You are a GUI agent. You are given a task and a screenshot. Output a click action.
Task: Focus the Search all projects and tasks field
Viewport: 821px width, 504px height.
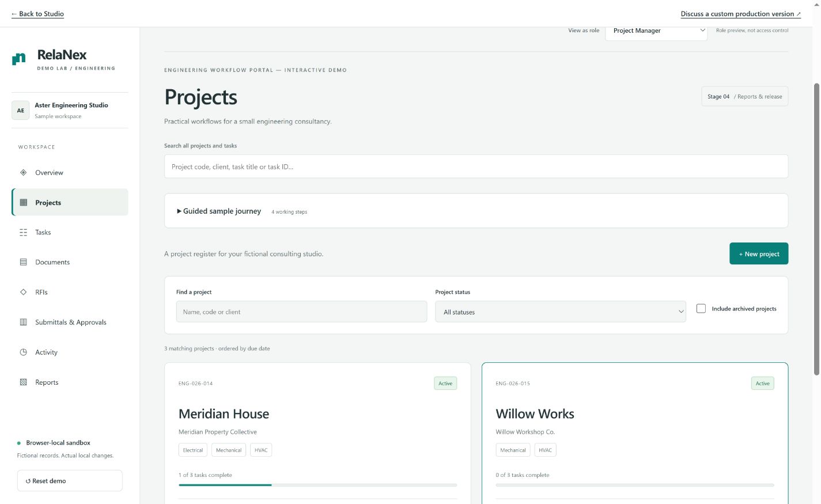pyautogui.click(x=476, y=166)
